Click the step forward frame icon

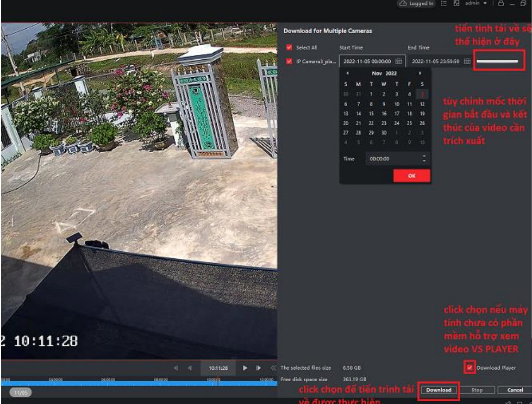point(259,368)
